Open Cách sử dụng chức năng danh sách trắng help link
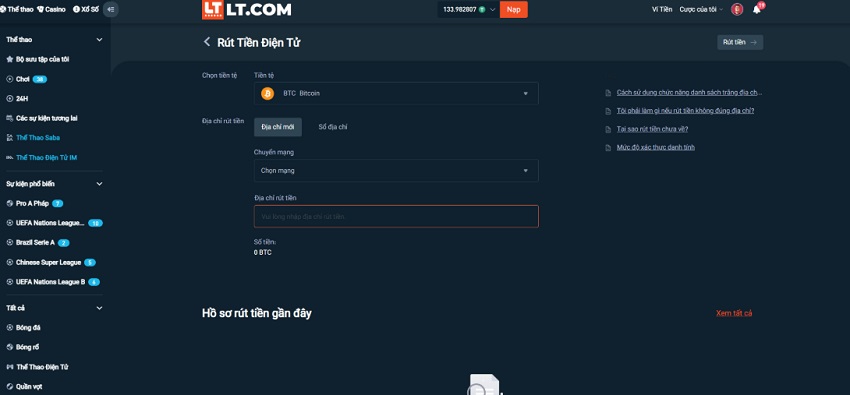This screenshot has width=850, height=395. point(690,92)
